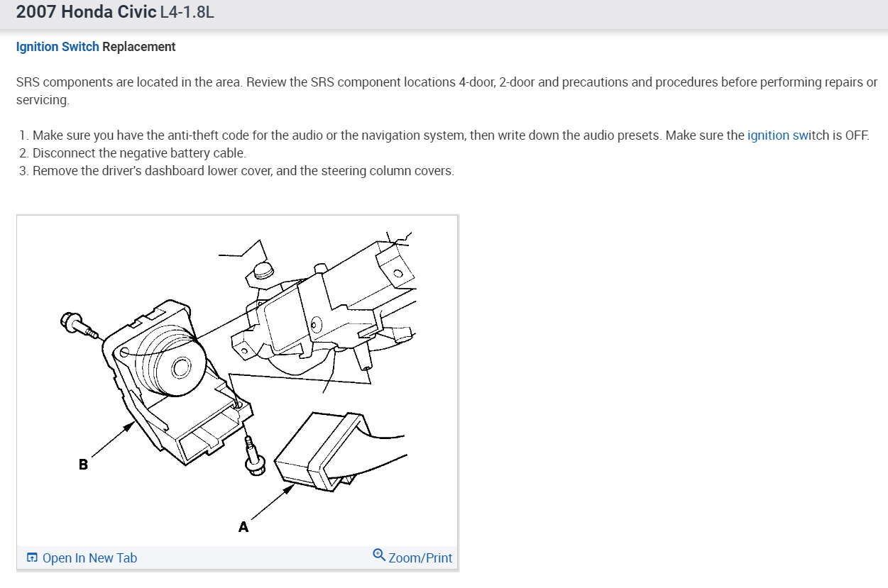The height and width of the screenshot is (588, 888).
Task: Open the Ignition Switch heading link
Action: coord(57,47)
